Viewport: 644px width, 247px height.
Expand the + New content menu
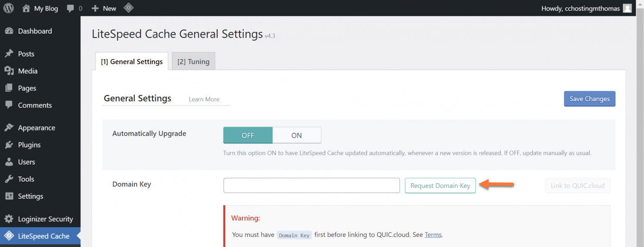104,8
